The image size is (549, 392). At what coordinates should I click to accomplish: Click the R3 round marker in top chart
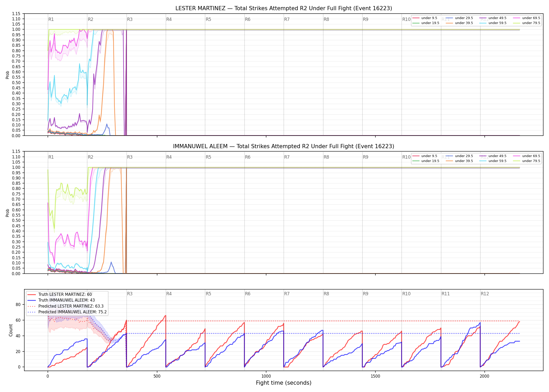(x=130, y=19)
